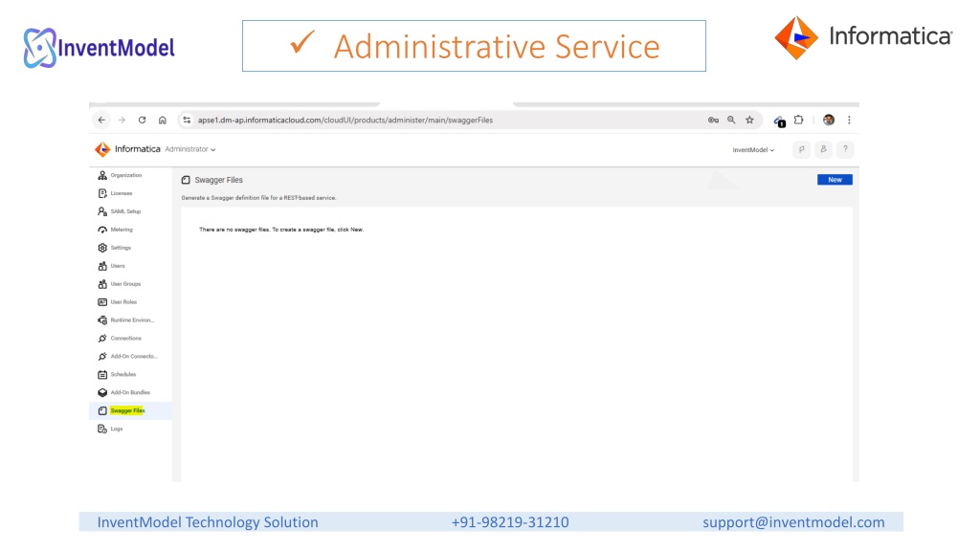Viewport: 980px width, 551px height.
Task: Open the help question mark icon
Action: coord(845,149)
